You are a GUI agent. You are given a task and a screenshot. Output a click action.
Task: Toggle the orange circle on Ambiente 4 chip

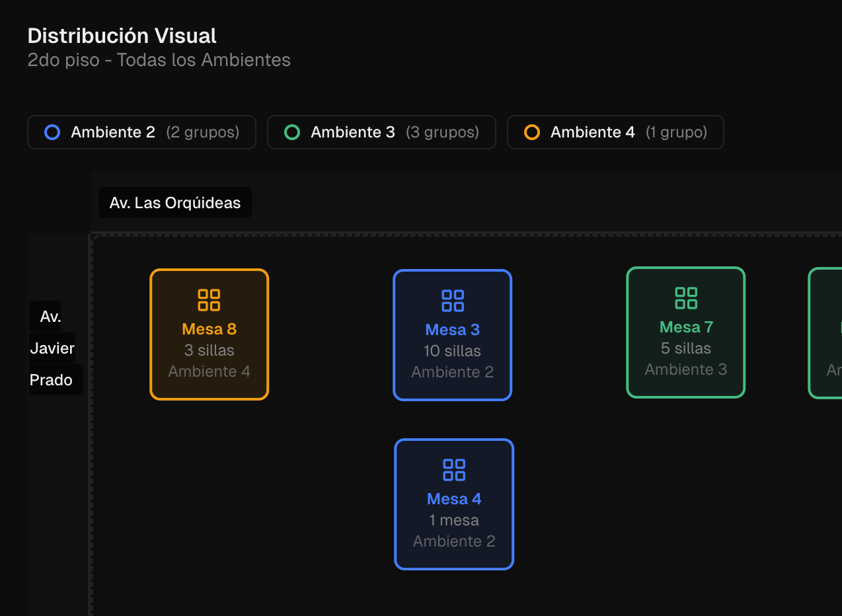(531, 132)
